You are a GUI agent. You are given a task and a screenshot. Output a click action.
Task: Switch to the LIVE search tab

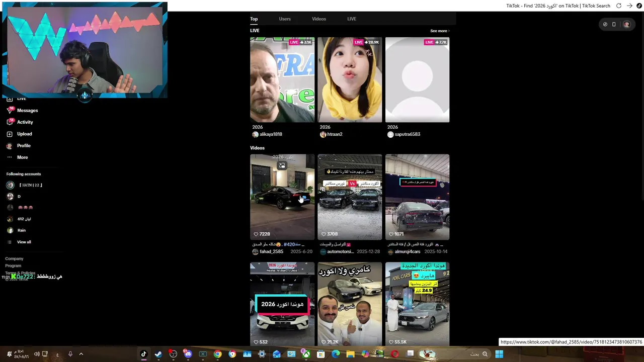point(352,19)
